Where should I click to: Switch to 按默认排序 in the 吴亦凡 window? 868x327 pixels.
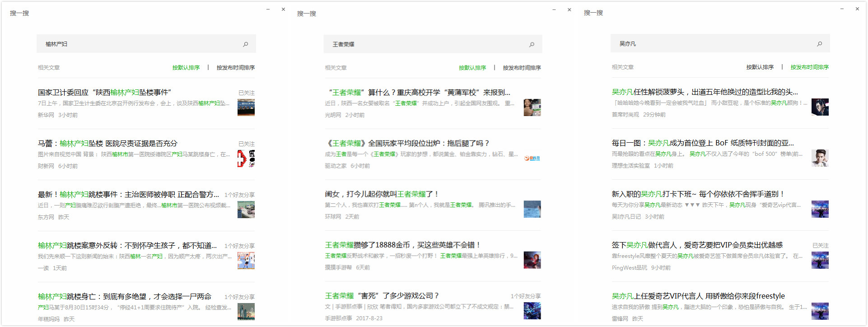[760, 67]
